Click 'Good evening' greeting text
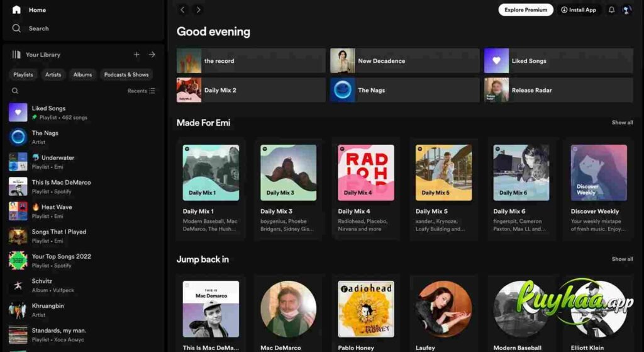The height and width of the screenshot is (352, 644). (x=213, y=31)
